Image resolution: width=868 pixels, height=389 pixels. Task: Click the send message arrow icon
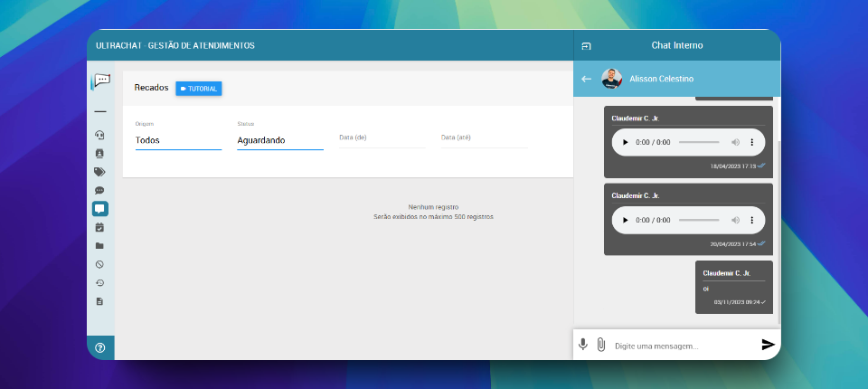[768, 345]
